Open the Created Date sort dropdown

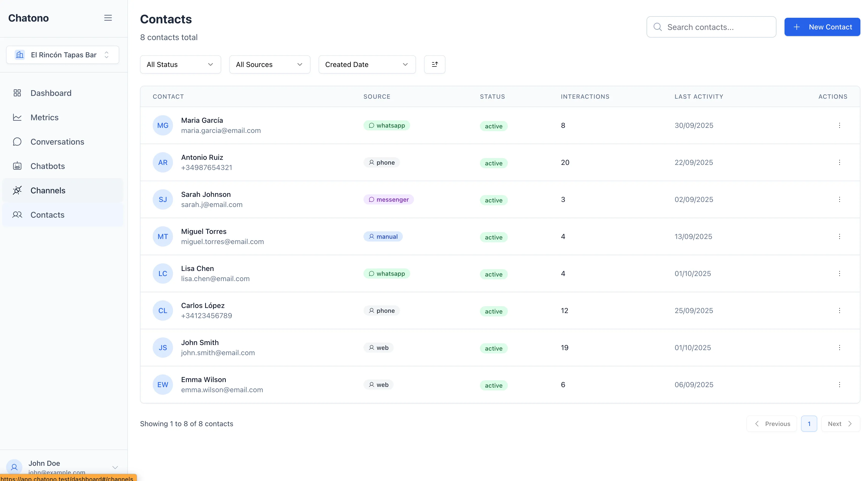pyautogui.click(x=367, y=64)
